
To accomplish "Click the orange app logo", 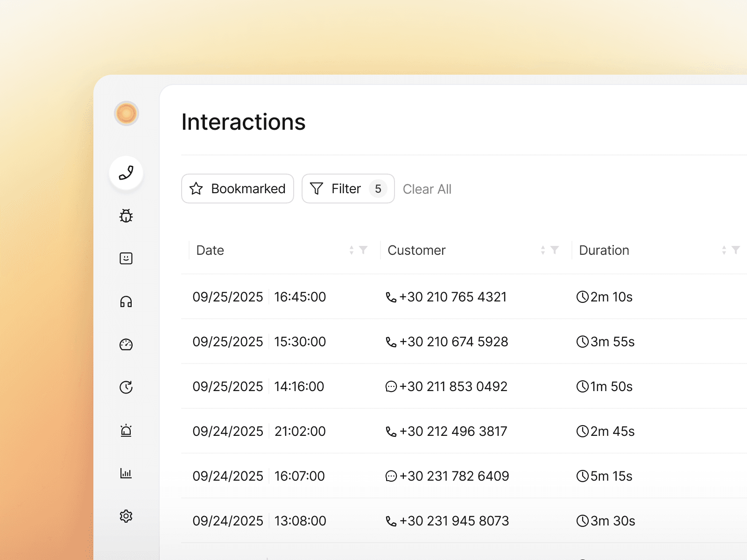I will click(127, 113).
